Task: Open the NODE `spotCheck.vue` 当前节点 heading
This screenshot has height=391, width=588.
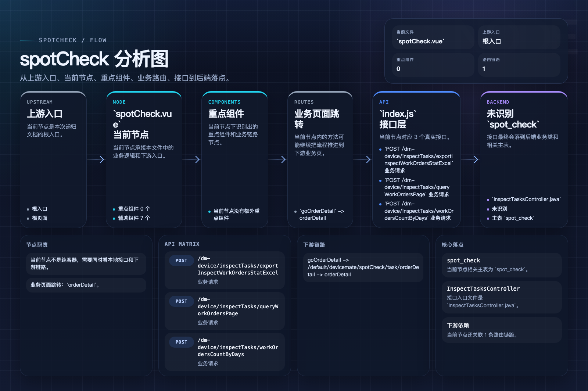Action: coord(143,124)
